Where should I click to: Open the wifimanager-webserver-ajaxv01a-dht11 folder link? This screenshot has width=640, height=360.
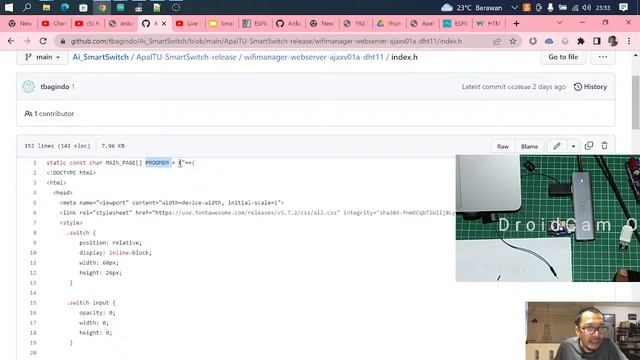click(x=313, y=57)
